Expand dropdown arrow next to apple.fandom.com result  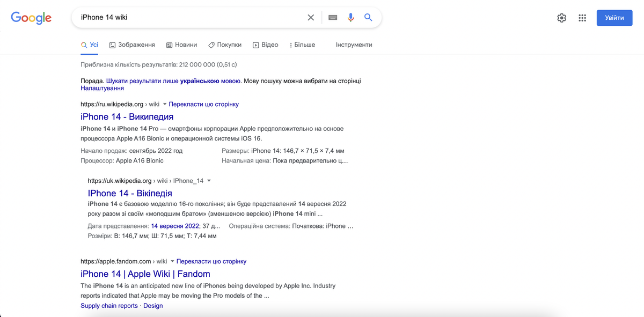click(172, 261)
